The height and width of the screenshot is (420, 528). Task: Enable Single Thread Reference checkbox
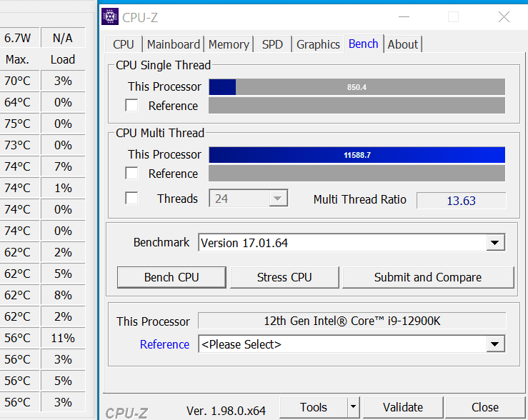[131, 105]
